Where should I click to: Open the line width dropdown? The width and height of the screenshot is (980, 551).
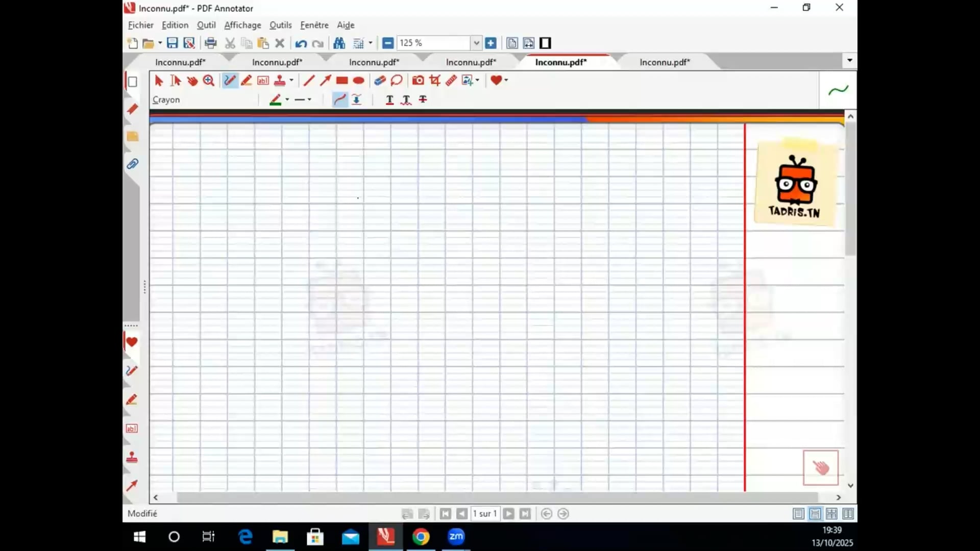click(x=309, y=99)
